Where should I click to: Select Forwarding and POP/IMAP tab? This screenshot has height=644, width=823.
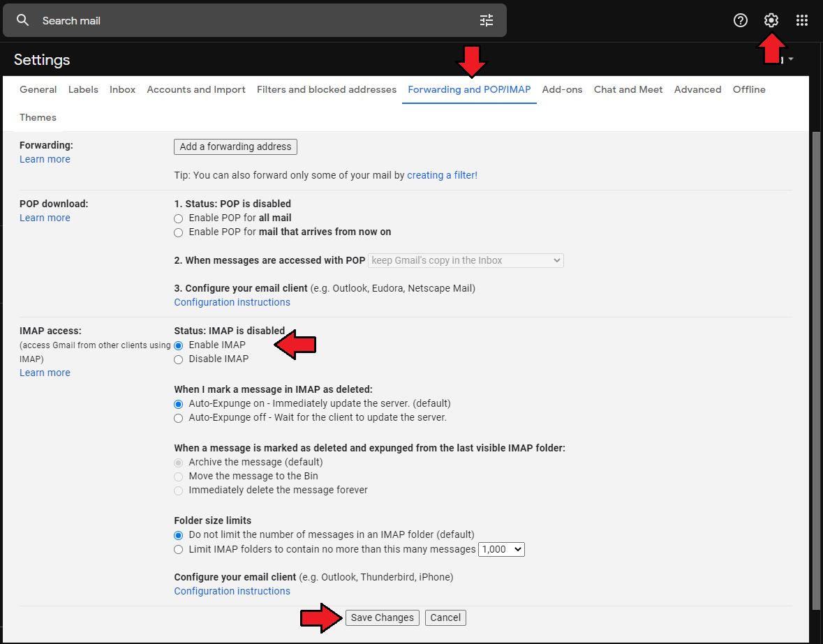469,90
